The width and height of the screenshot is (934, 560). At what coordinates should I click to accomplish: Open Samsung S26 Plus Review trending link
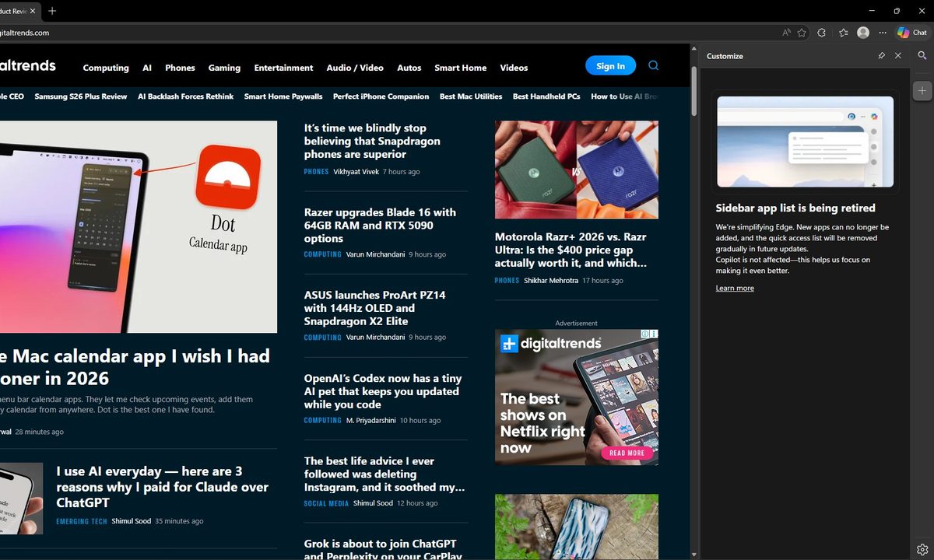[x=81, y=96]
